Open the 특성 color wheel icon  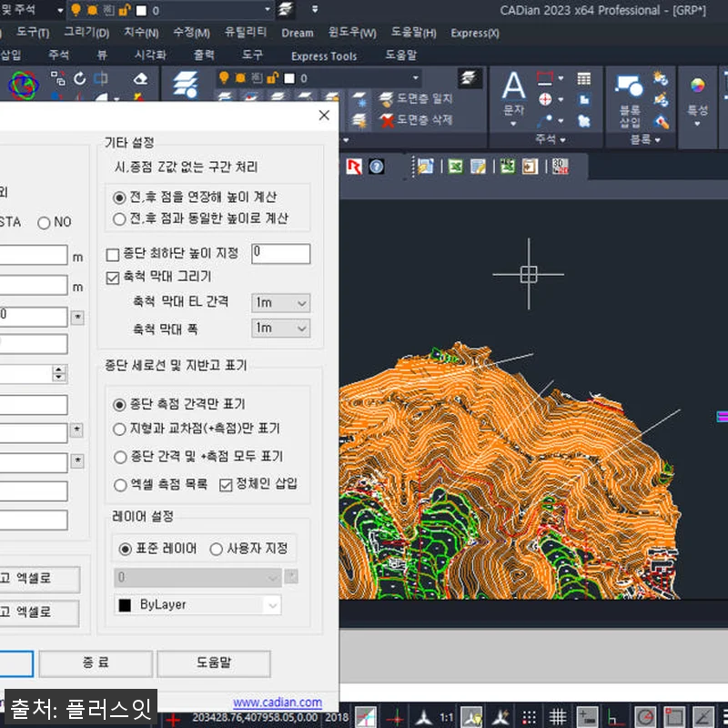click(x=696, y=85)
